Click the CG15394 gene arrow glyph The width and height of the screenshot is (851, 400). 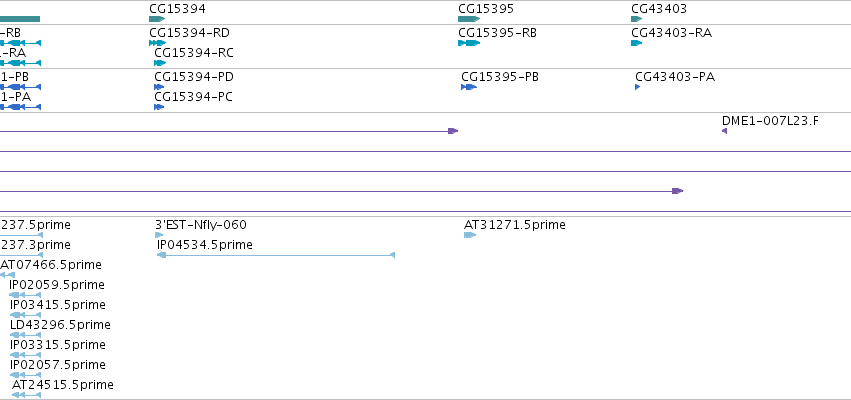click(157, 19)
